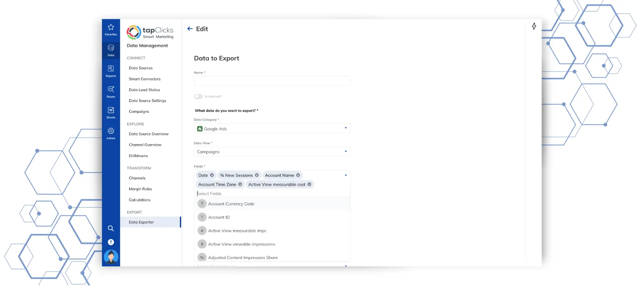Open Data Load Status menu item
Image resolution: width=644 pixels, height=286 pixels.
(x=144, y=90)
